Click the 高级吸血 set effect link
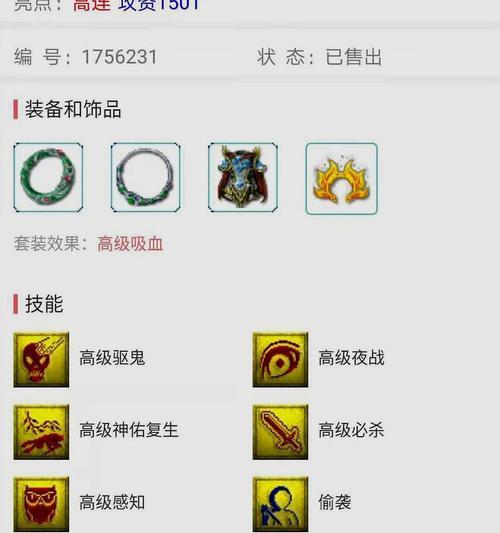This screenshot has height=533, width=500. click(x=130, y=244)
